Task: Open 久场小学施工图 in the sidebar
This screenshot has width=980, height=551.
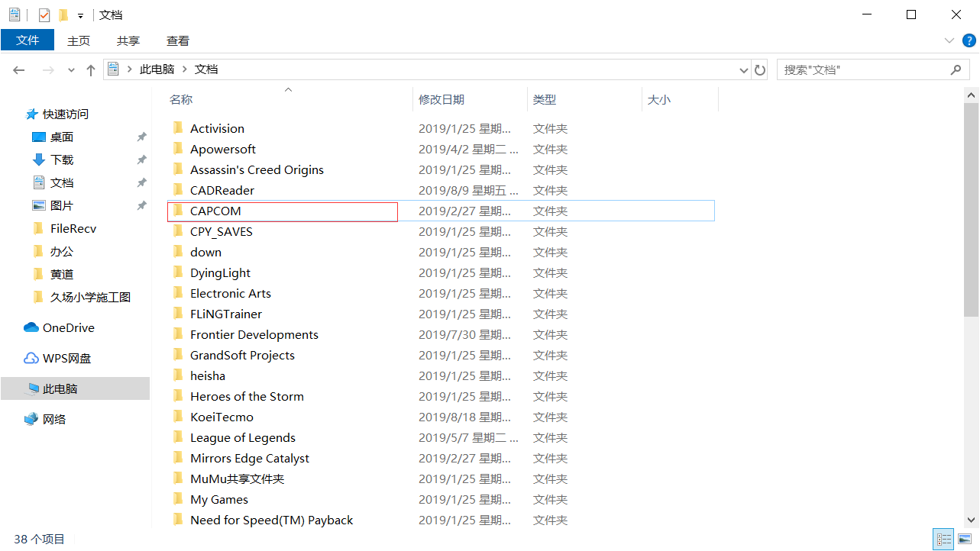Action: pyautogui.click(x=90, y=297)
